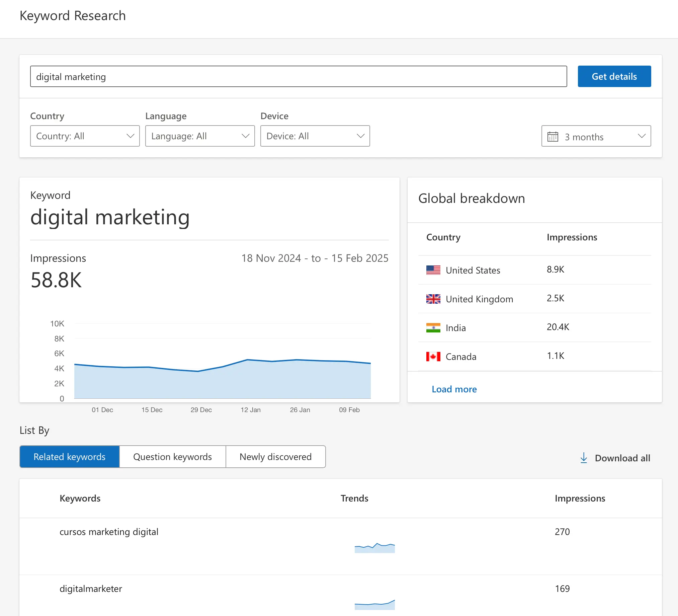Viewport: 678px width, 616px height.
Task: Click the 12 Jan peak on impressions chart
Action: pos(248,360)
